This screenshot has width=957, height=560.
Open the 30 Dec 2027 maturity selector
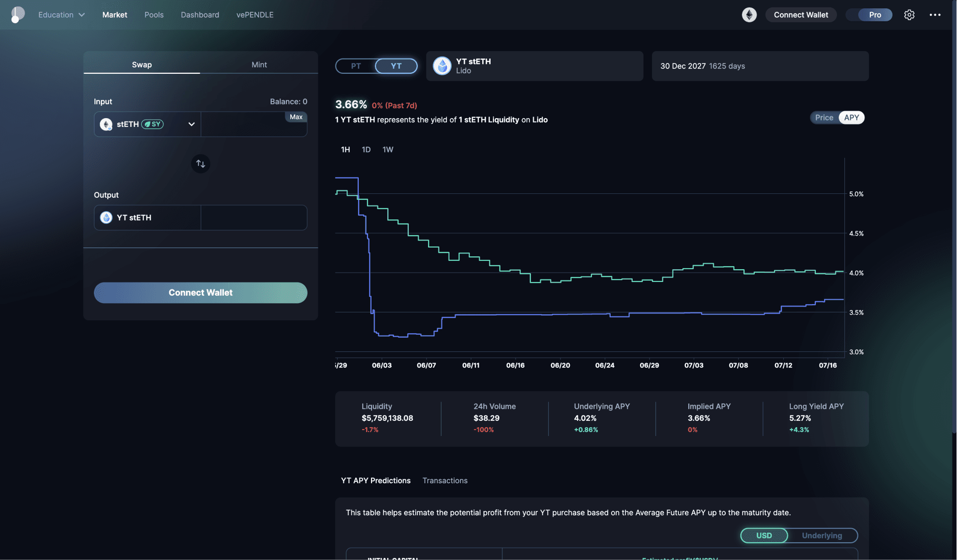click(760, 66)
